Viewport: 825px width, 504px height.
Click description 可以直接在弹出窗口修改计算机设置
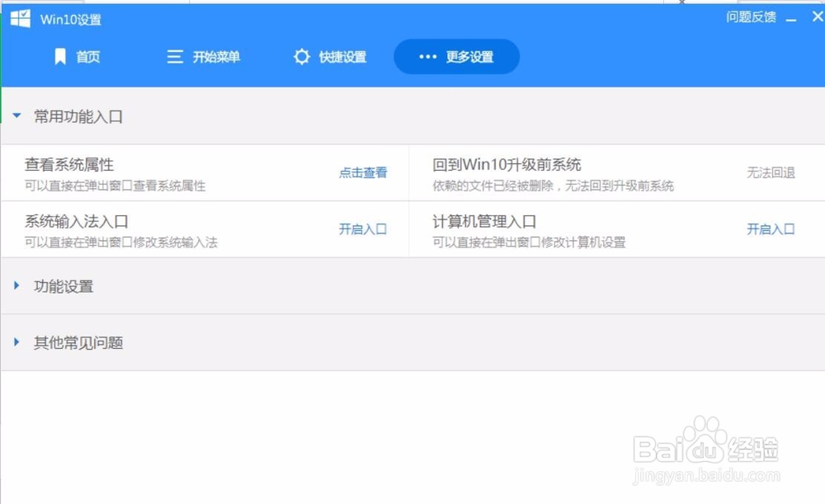529,243
